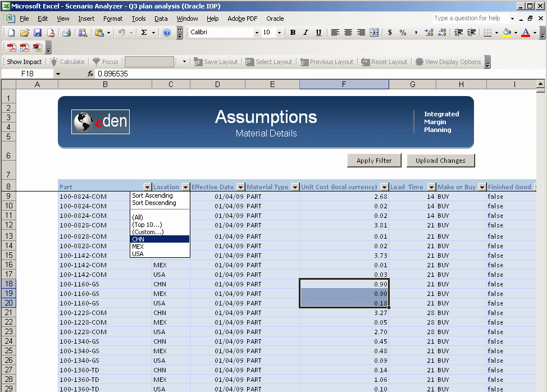Image resolution: width=547 pixels, height=392 pixels.
Task: Open the Insert menu
Action: 86,19
